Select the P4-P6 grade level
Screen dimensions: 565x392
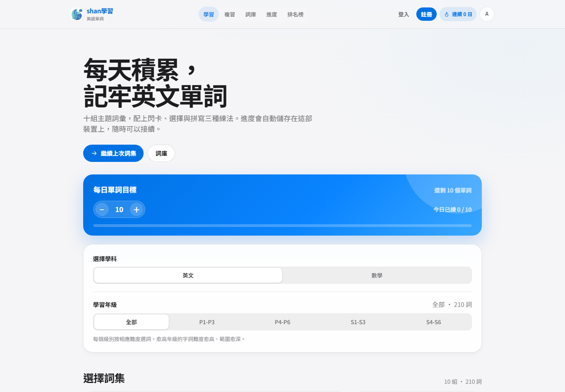point(282,322)
